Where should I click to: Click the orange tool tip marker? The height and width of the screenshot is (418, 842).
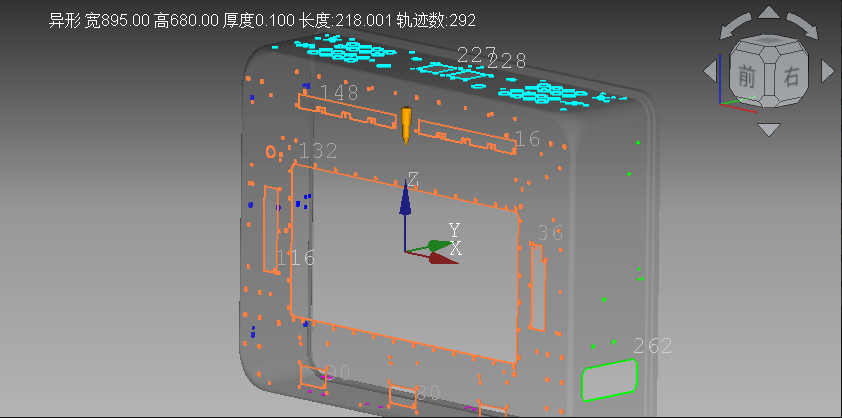pyautogui.click(x=406, y=123)
